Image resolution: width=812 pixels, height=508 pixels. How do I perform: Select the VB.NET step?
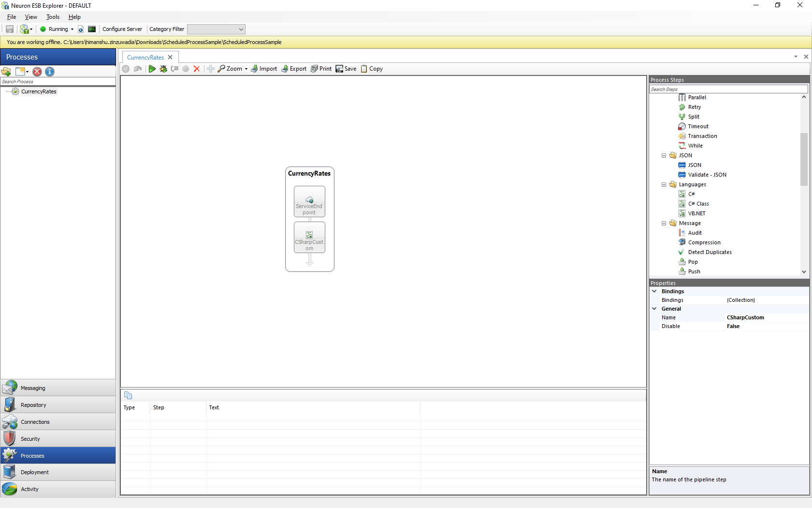(696, 213)
